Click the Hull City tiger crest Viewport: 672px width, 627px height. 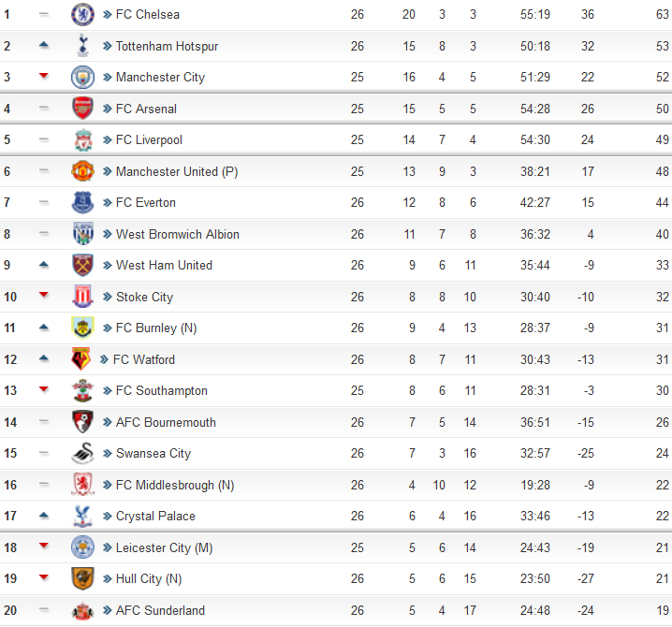(82, 578)
